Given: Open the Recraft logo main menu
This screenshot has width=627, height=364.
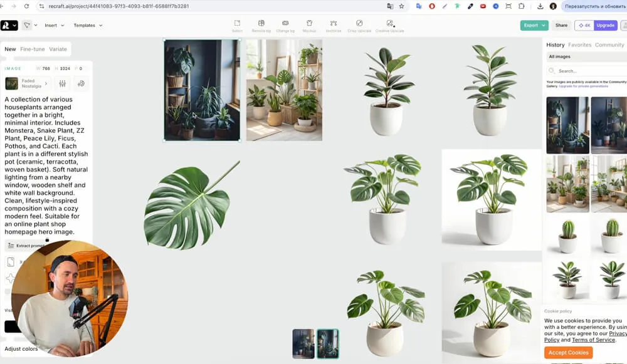Looking at the screenshot, I should (x=9, y=25).
